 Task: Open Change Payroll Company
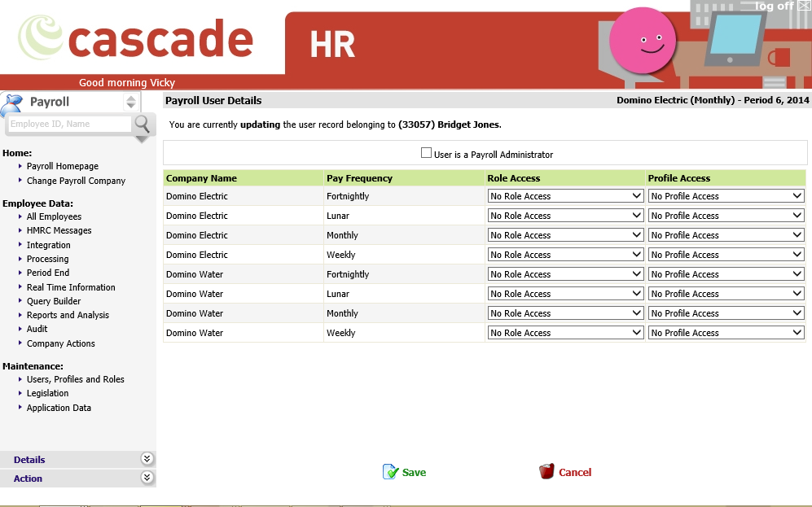(76, 181)
